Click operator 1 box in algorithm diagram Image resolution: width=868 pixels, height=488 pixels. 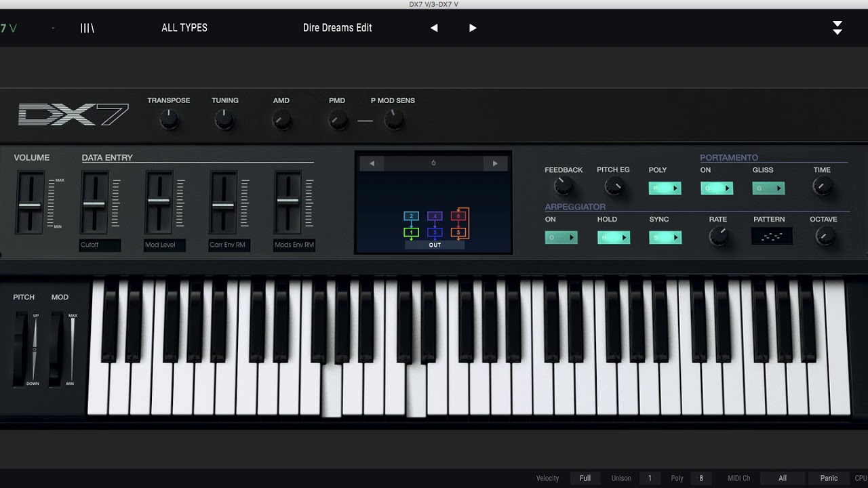tap(411, 232)
